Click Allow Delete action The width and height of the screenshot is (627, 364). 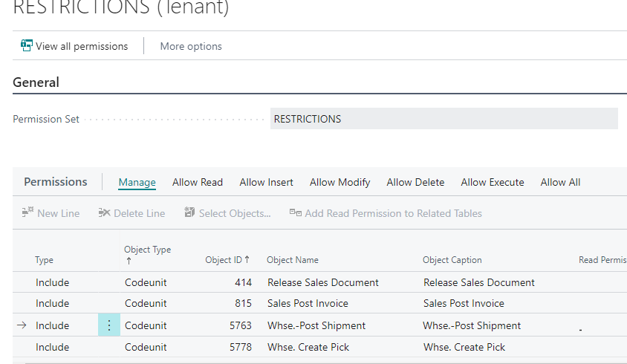(415, 182)
